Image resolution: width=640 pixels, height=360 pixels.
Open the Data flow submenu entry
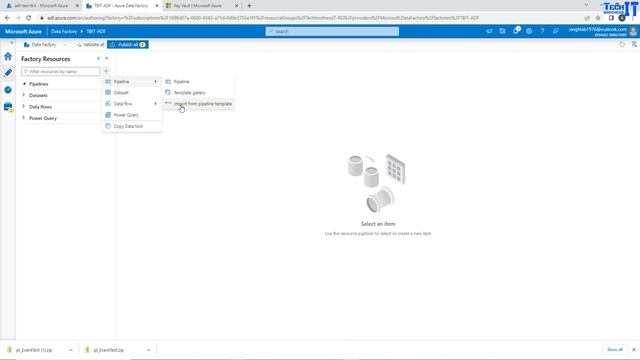coord(132,104)
